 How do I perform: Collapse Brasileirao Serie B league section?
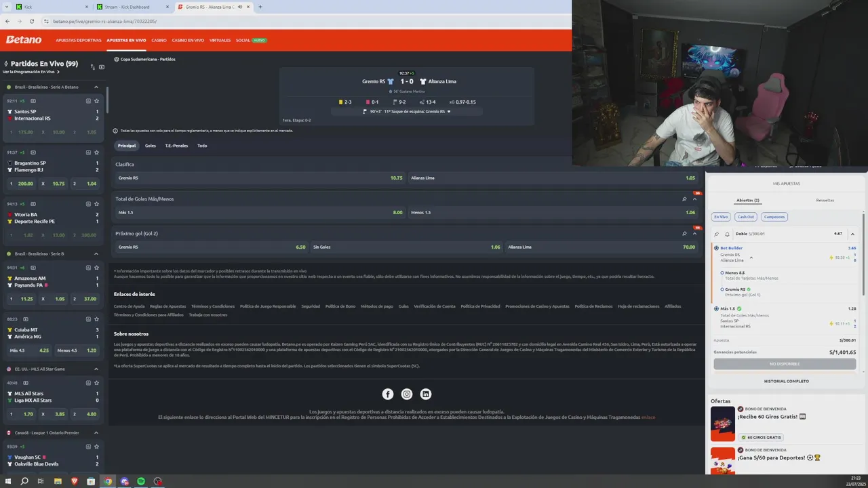(x=96, y=253)
